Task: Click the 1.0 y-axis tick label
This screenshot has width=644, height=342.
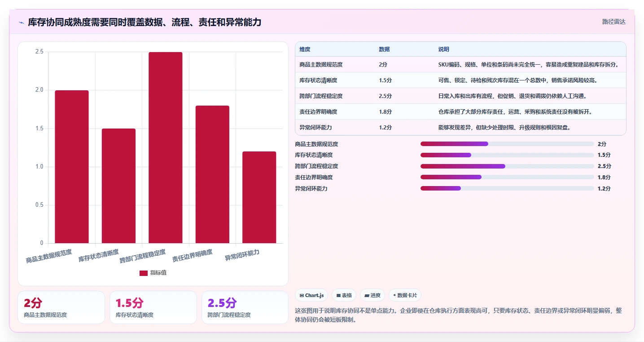Action: coord(39,167)
